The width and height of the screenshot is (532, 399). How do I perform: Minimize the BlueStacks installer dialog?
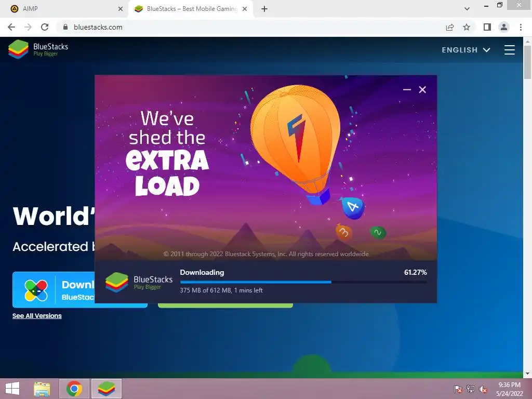(407, 89)
